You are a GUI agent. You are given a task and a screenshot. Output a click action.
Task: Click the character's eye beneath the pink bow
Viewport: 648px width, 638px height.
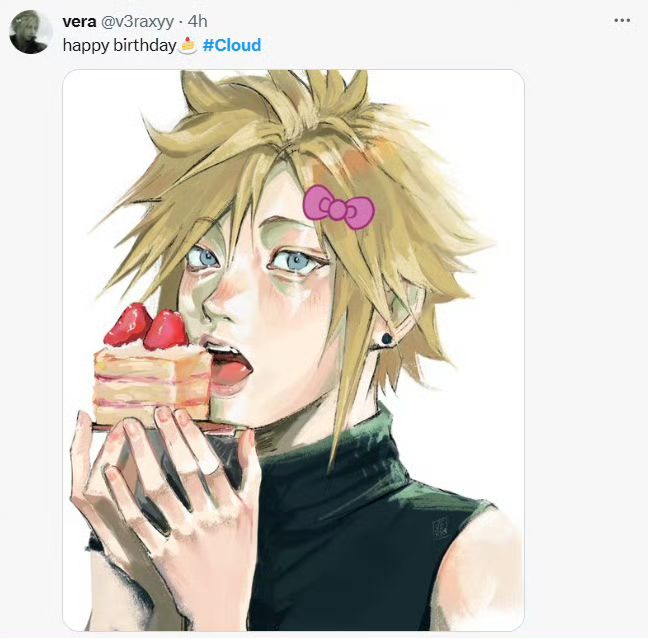[x=296, y=260]
